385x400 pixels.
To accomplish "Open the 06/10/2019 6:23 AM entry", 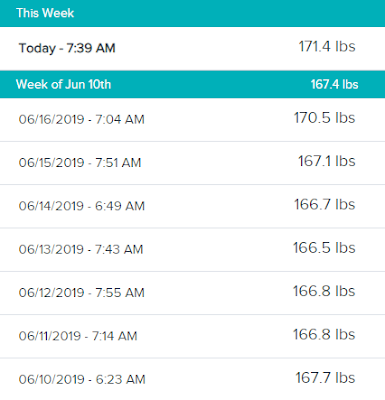I will pos(192,379).
